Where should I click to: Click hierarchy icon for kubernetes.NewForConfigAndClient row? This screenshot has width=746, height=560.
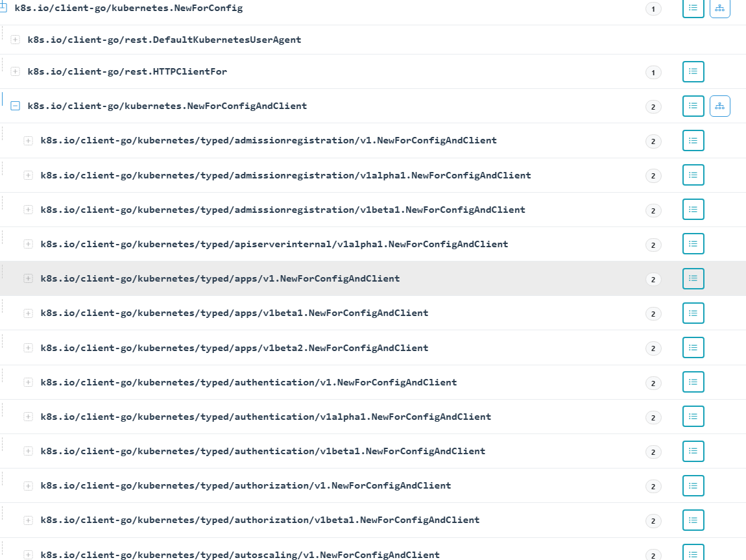pos(719,106)
